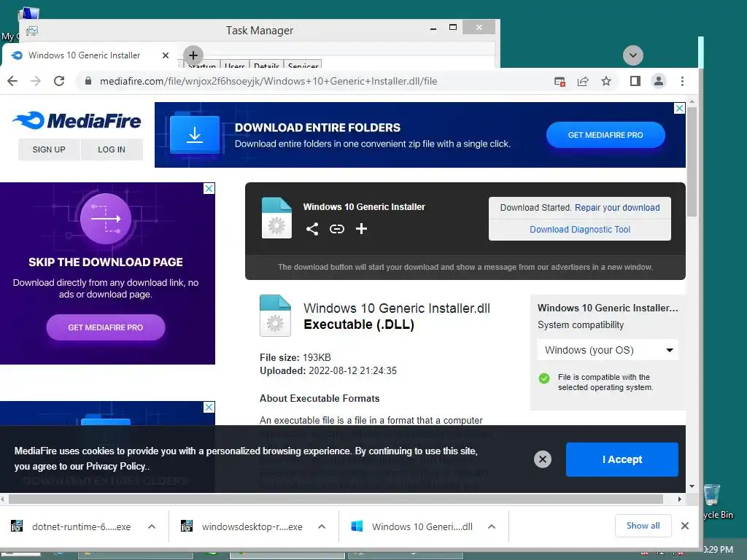
Task: Click the download folder icon in banner
Action: coord(195,134)
